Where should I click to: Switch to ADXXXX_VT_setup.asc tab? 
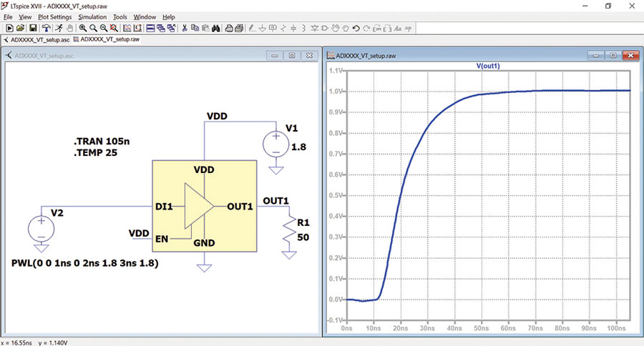pos(39,39)
